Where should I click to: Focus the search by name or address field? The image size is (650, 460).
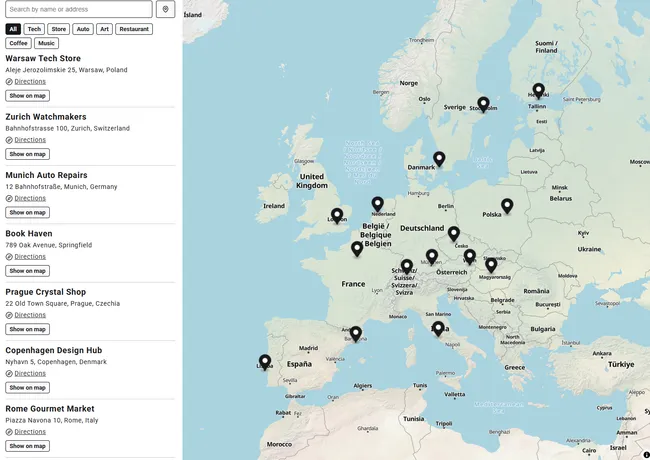click(79, 9)
